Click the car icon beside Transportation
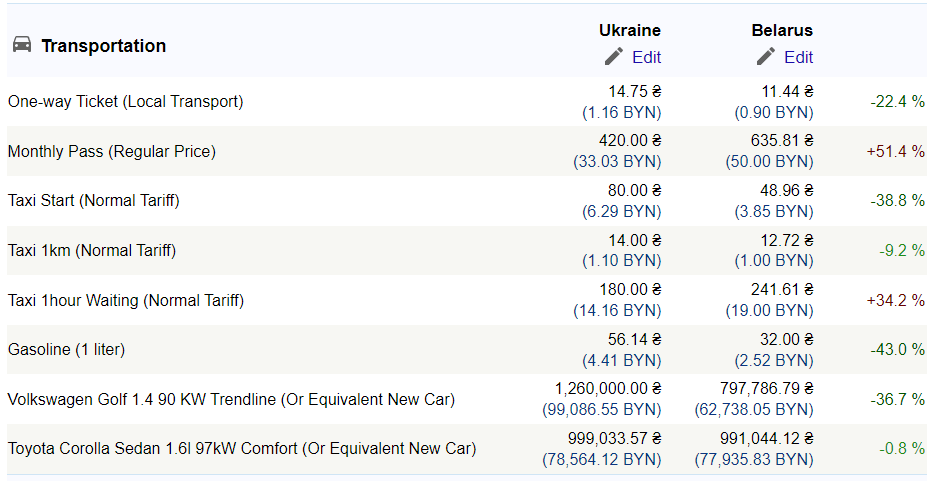The width and height of the screenshot is (943, 481). point(22,44)
